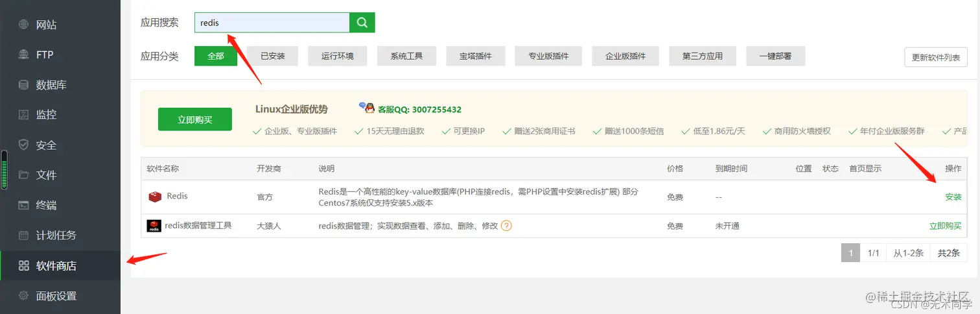Viewport: 980px width, 314px height.
Task: Click the 15天无理由退款 benefit text
Action: [x=395, y=131]
